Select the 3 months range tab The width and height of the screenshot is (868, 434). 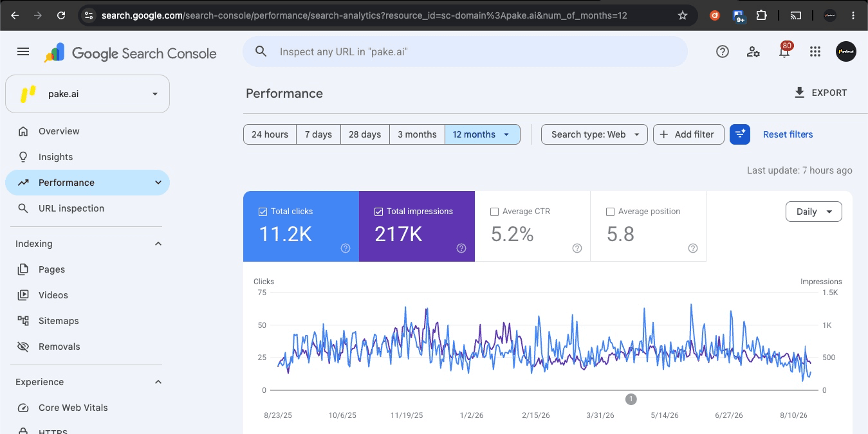417,134
